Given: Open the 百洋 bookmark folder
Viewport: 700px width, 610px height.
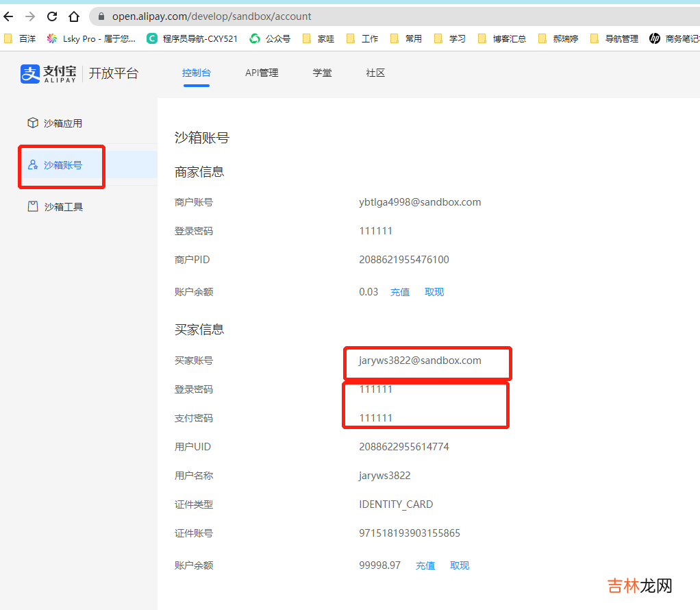Looking at the screenshot, I should click(20, 39).
